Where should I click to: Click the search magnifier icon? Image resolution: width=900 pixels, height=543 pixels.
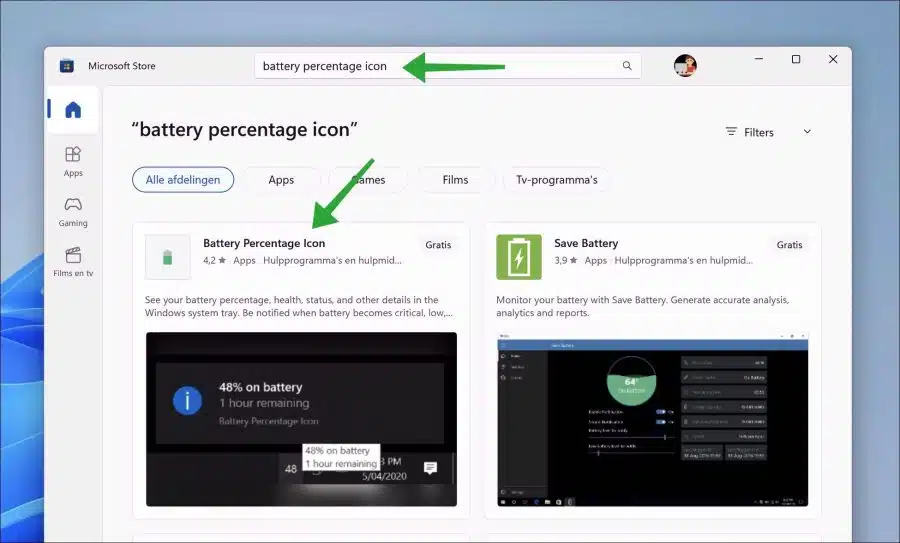(627, 66)
